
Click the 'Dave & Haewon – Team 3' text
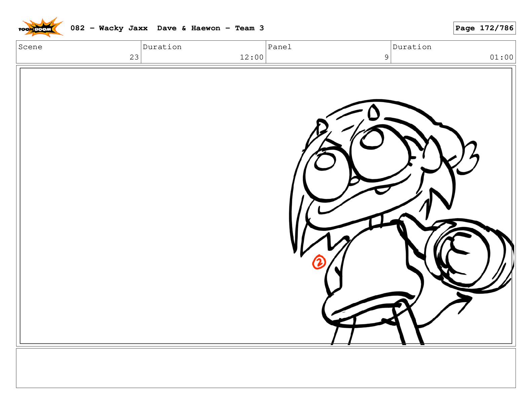pos(211,28)
